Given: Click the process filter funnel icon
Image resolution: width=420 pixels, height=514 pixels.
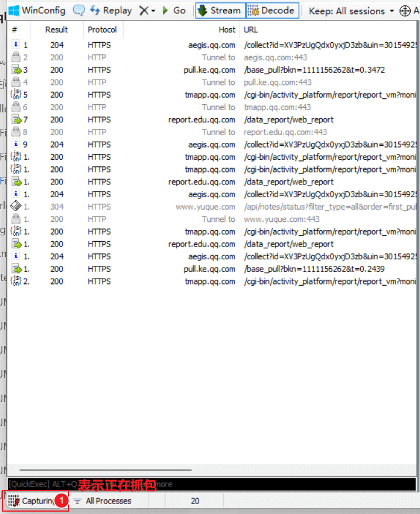Looking at the screenshot, I should point(77,501).
